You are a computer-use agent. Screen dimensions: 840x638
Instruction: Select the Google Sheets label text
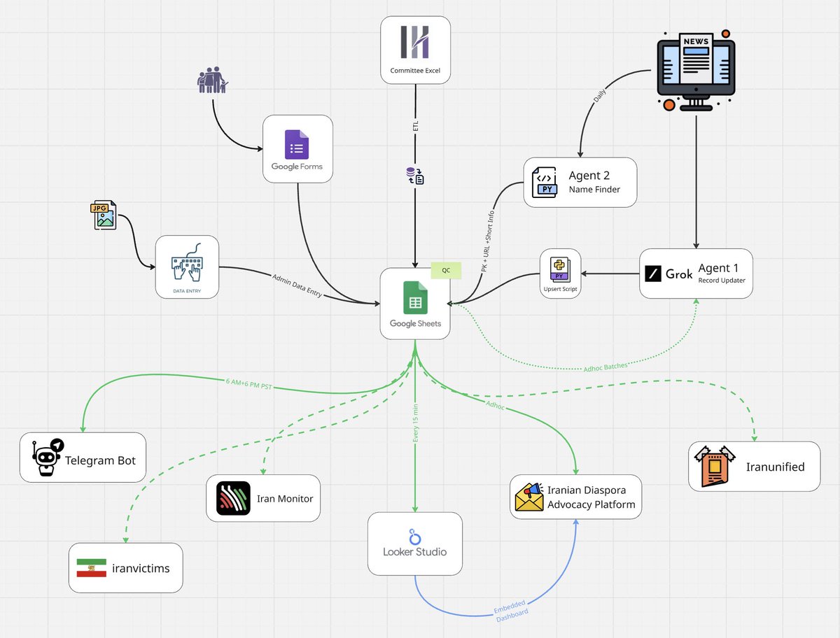415,323
